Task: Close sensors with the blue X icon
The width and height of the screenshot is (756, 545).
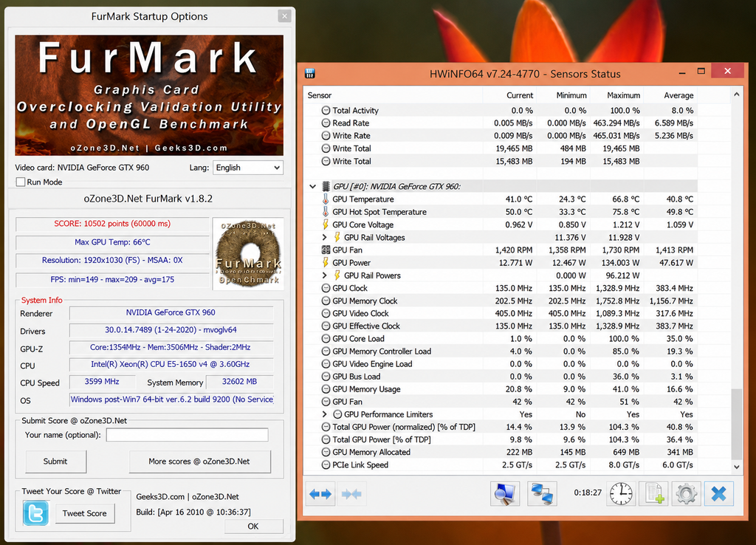Action: (x=718, y=494)
